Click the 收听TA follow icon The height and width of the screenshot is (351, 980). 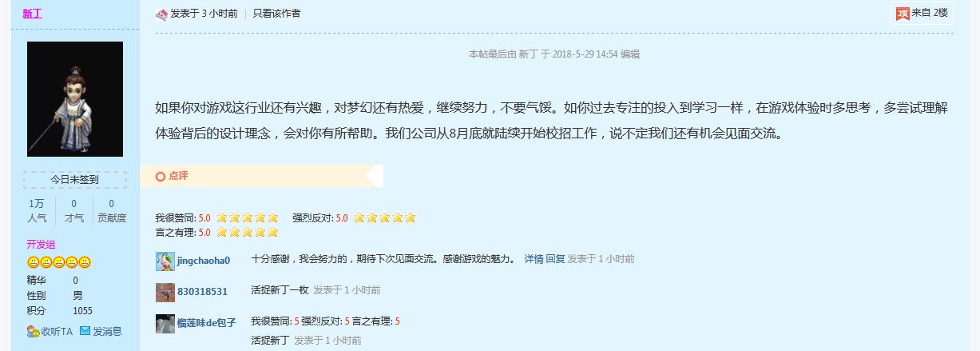click(33, 331)
